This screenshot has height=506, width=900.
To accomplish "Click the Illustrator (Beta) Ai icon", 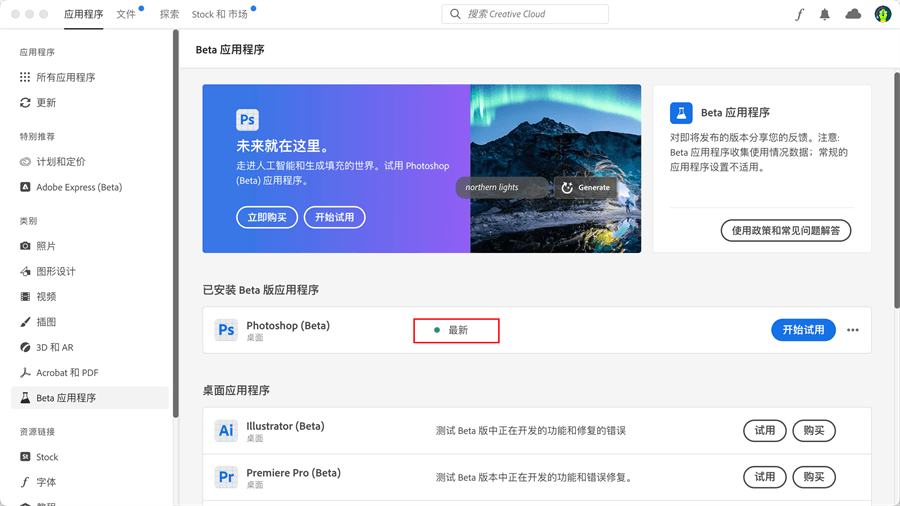I will [x=226, y=430].
